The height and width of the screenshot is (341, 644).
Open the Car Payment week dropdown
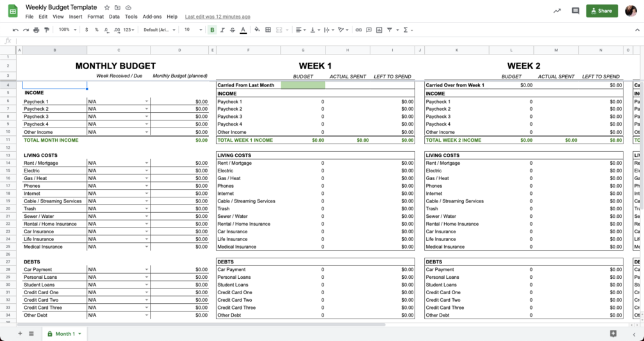(146, 269)
